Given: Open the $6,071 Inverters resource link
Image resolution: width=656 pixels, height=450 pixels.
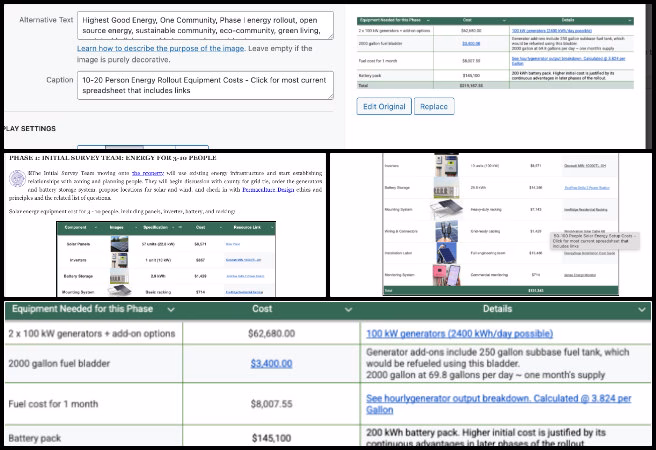Looking at the screenshot, I should pyautogui.click(x=585, y=166).
